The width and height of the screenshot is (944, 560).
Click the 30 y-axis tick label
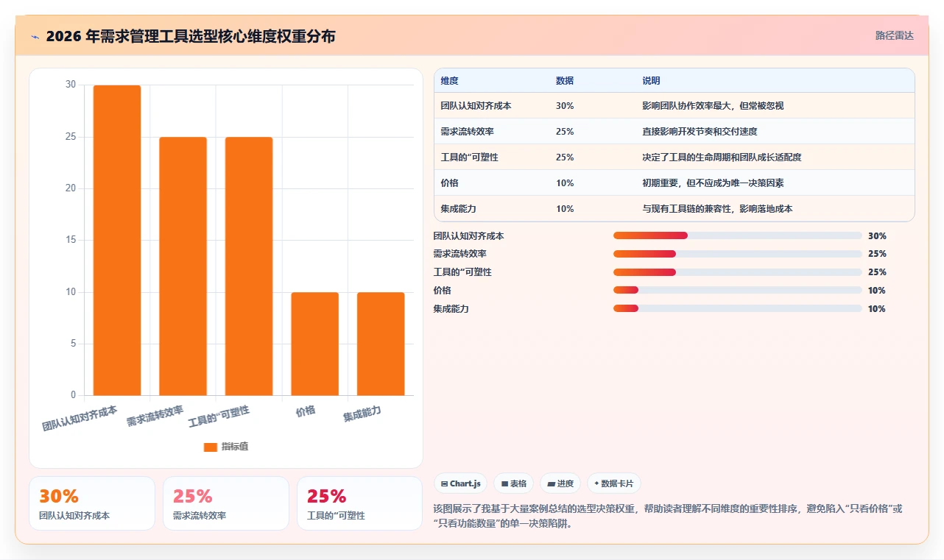pyautogui.click(x=71, y=85)
